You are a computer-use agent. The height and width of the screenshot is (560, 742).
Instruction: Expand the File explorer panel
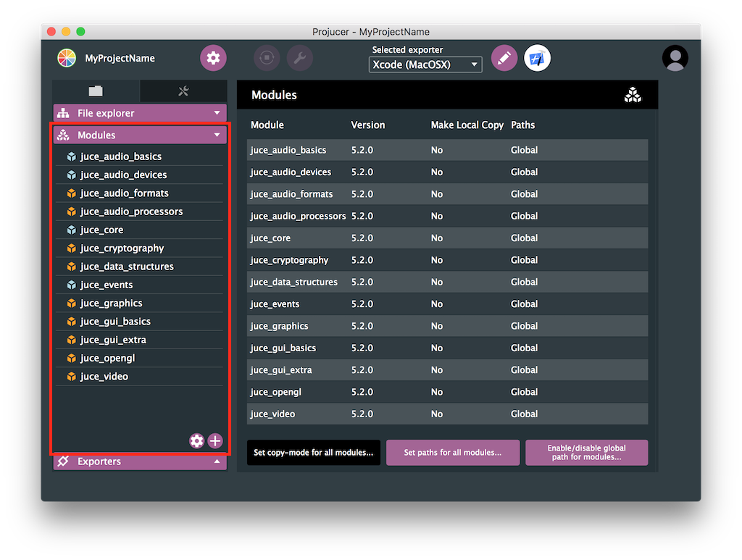pos(140,113)
